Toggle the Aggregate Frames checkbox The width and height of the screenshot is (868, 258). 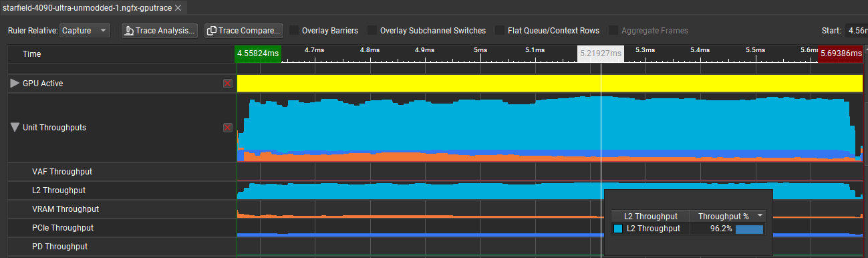click(x=613, y=31)
